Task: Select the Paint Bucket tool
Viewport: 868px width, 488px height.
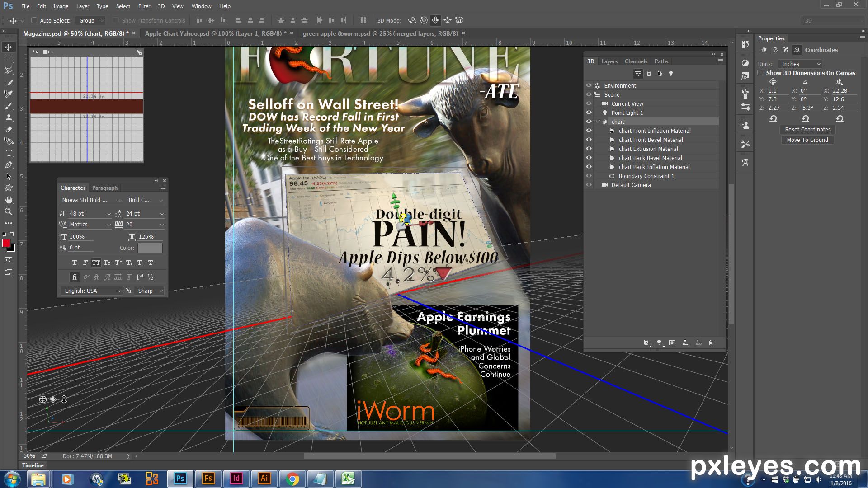Action: (x=9, y=141)
